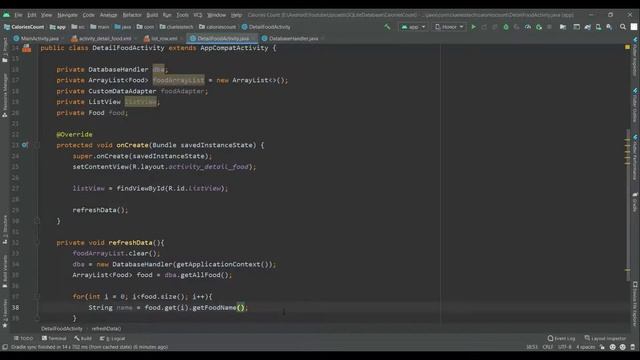Click the Make Project hammer icon
640x360 pixels.
387,27
